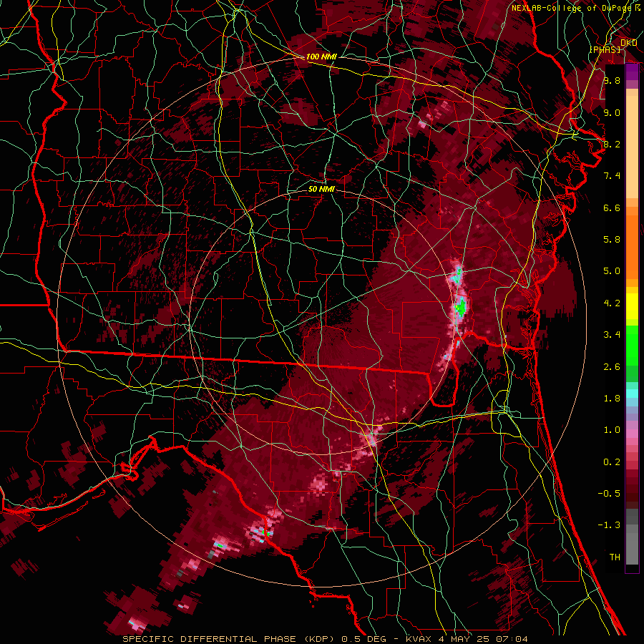
Task: Click the 2.6 scale value
Action: tap(612, 367)
